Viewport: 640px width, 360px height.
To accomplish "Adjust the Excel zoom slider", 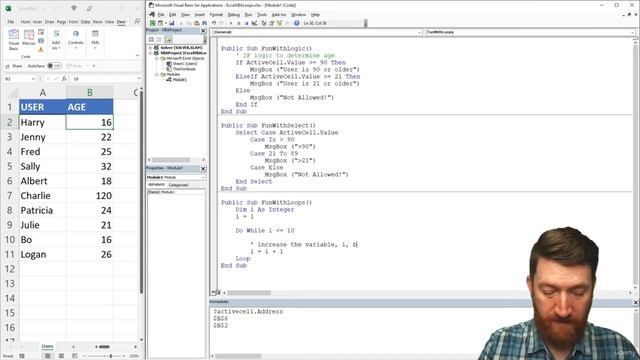I will pos(111,356).
